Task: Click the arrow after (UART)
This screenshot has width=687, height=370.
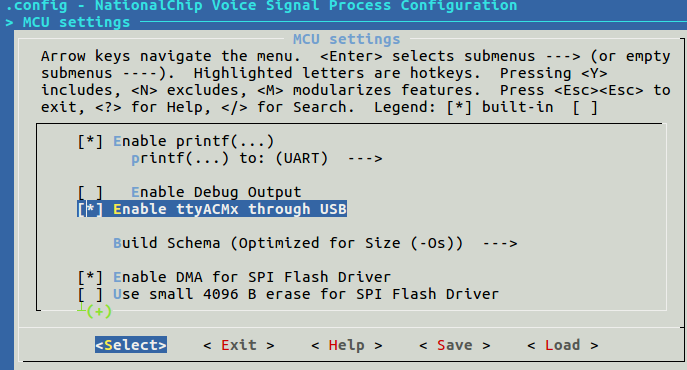Action: point(365,158)
